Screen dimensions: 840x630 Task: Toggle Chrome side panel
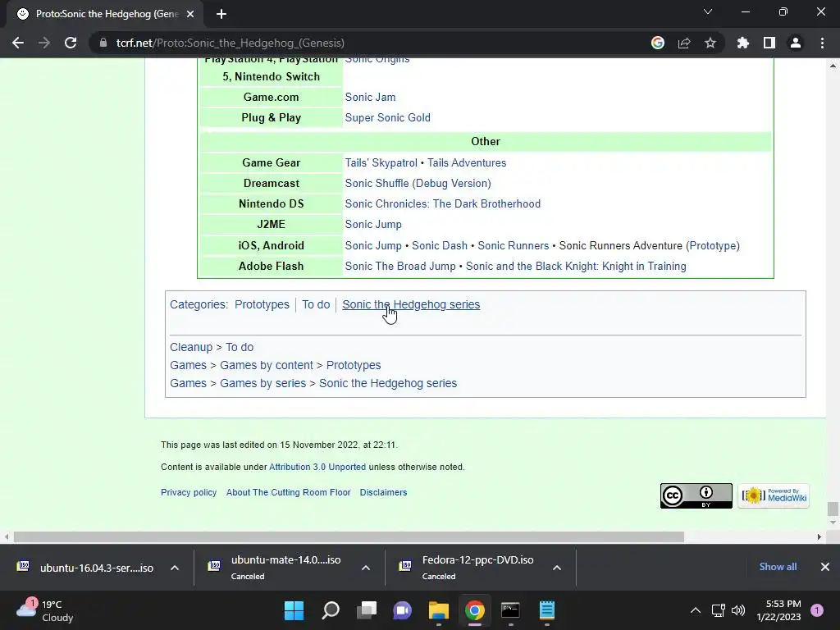pyautogui.click(x=769, y=43)
